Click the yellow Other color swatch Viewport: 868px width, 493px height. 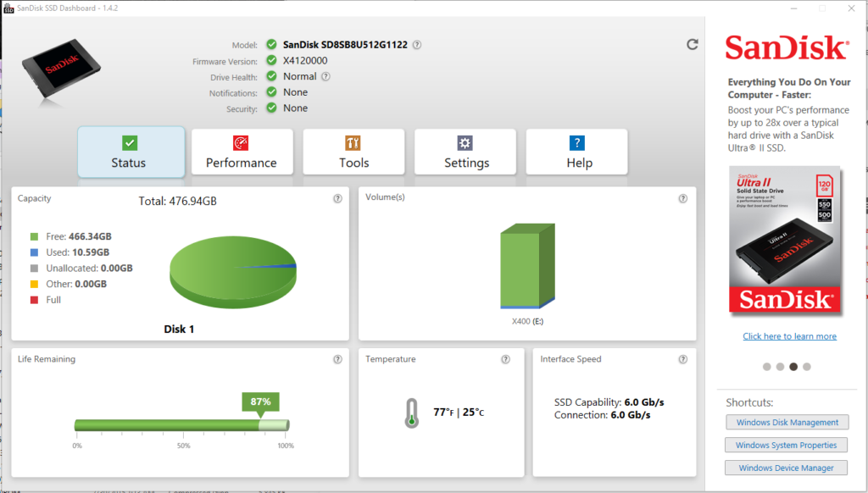34,284
